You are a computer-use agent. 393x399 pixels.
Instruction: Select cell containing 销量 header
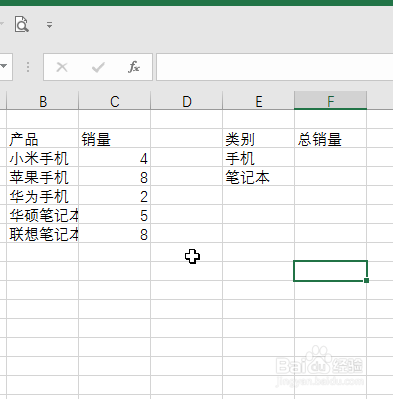pos(115,139)
